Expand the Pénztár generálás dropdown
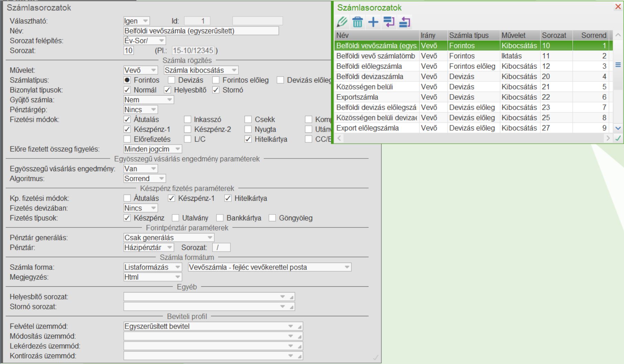 coord(209,238)
